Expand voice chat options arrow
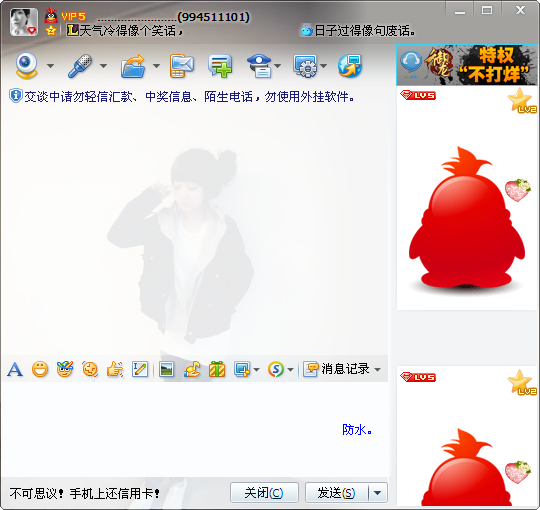 tap(103, 66)
